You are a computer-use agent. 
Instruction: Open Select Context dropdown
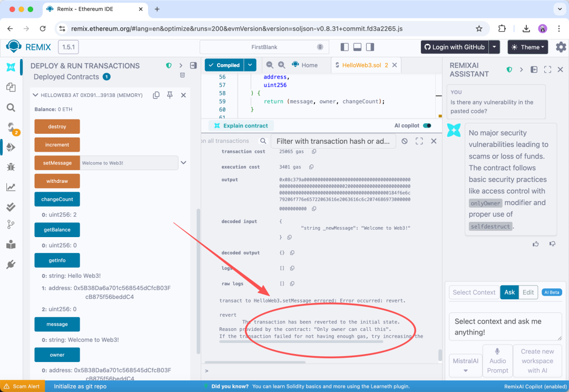474,292
